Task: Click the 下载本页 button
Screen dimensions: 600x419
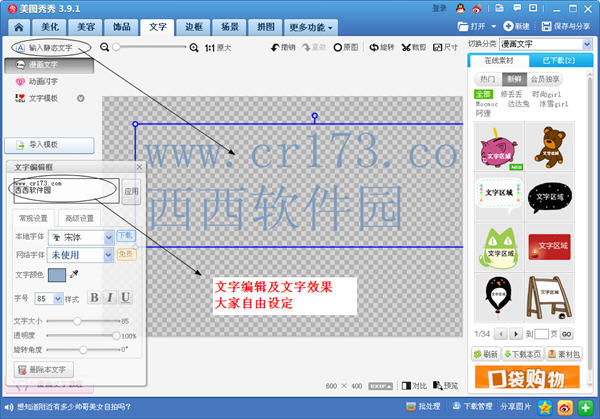Action: tap(522, 354)
